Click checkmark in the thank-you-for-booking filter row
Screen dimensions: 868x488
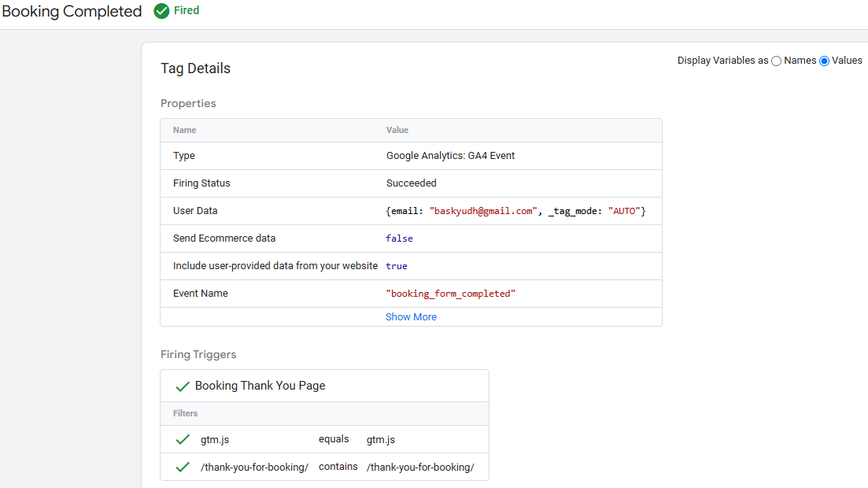point(183,467)
